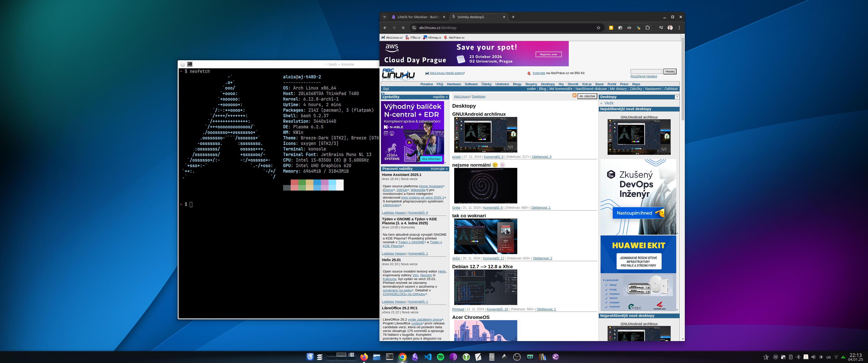The image size is (868, 363).
Task: Launch Visual Studio Code from taskbar
Action: coord(428,357)
